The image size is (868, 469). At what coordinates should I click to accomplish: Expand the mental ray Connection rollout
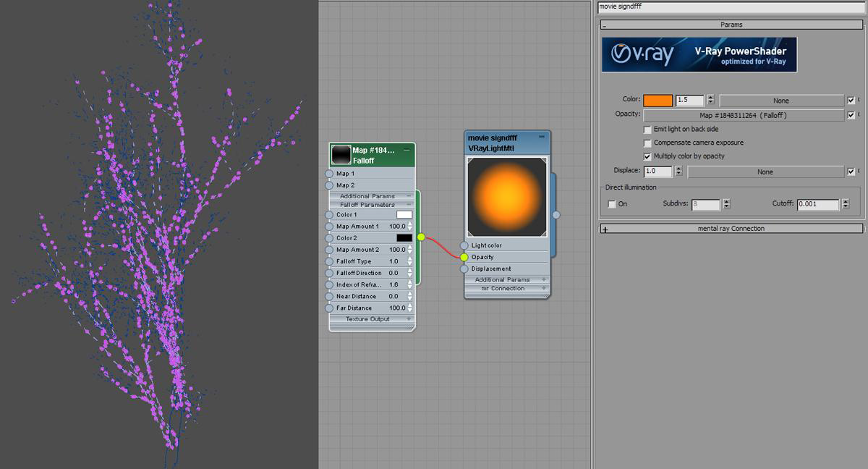[x=605, y=229]
